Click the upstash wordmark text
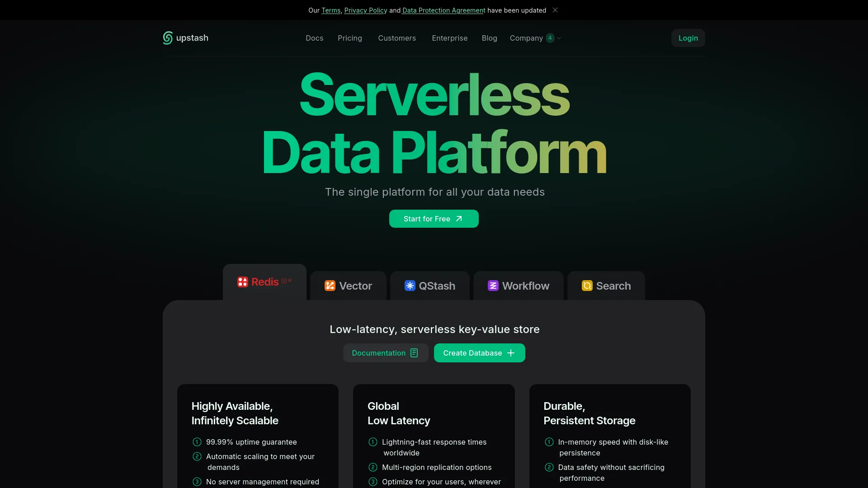The width and height of the screenshot is (868, 488). [192, 38]
